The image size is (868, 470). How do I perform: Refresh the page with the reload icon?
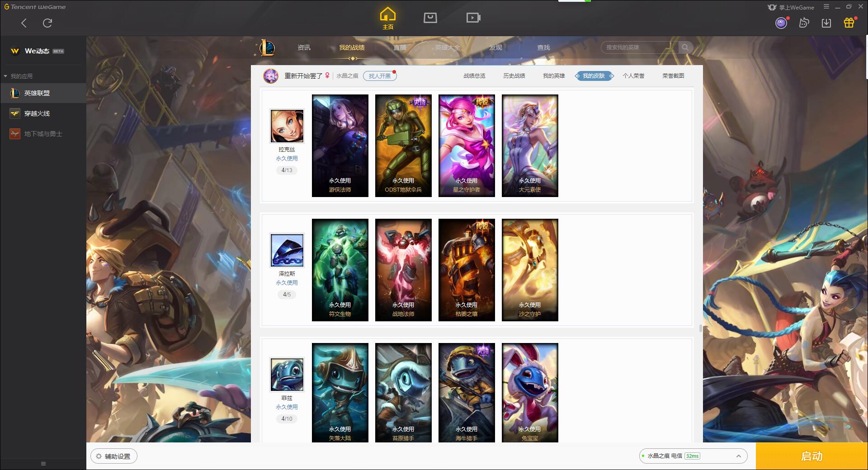click(x=47, y=23)
